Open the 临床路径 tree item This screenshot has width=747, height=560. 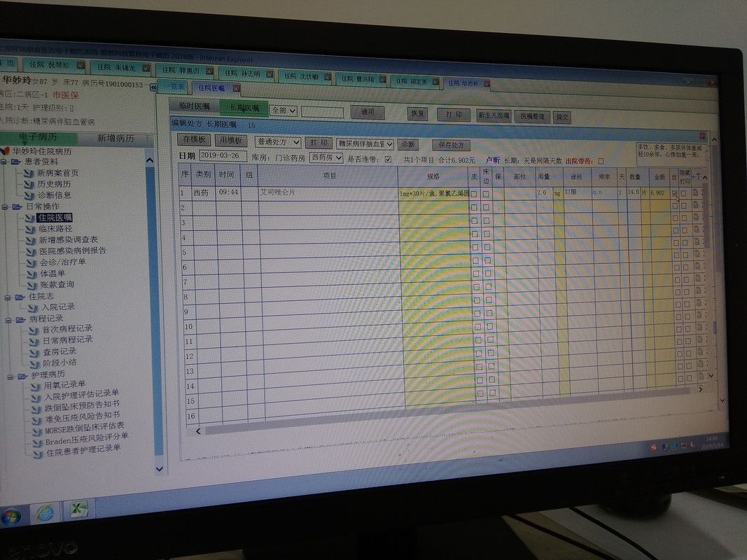click(x=55, y=229)
